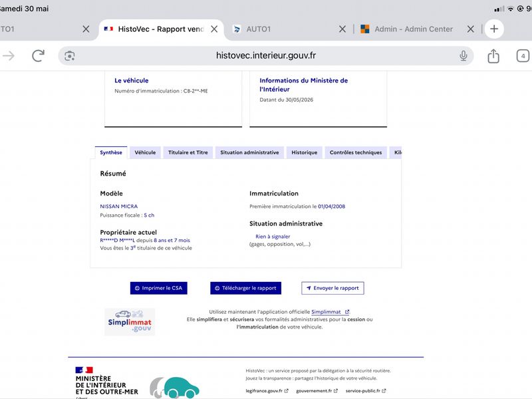Open the Véhicule tab
This screenshot has width=532, height=399.
click(145, 153)
